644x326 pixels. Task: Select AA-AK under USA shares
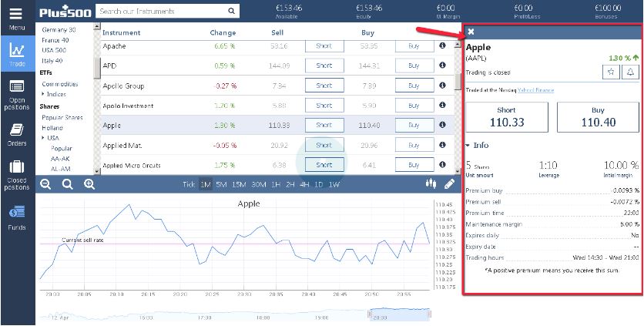tap(60, 158)
